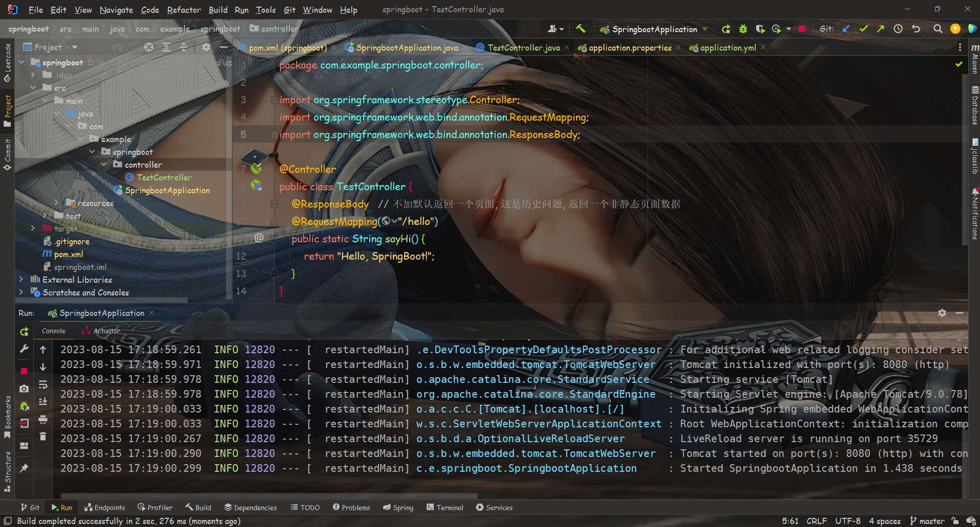Click master branch in status bar

coord(927,521)
